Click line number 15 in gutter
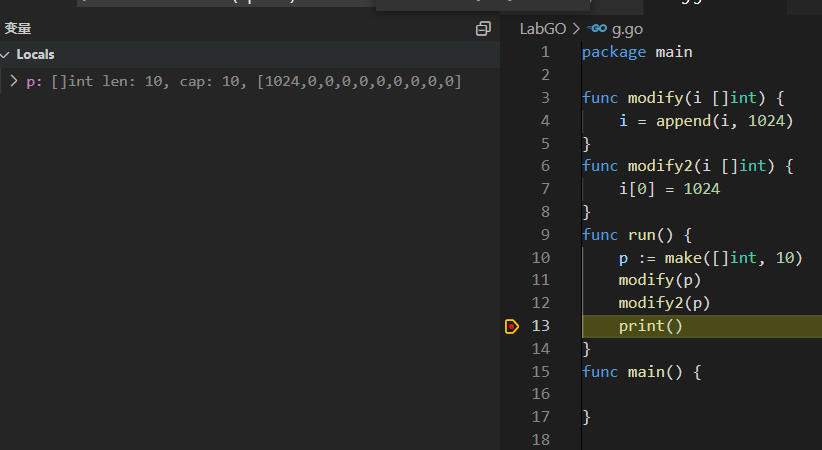 540,372
